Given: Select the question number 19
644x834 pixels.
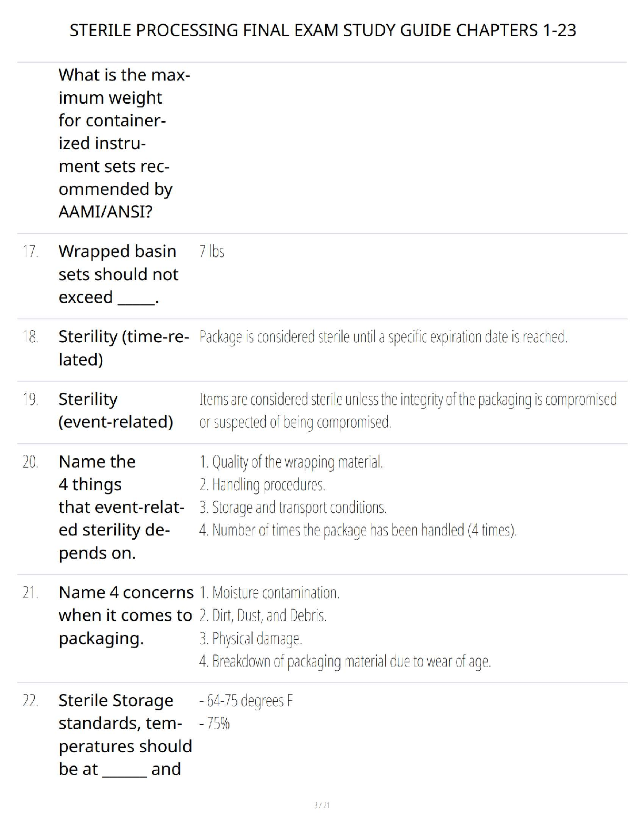Looking at the screenshot, I should (x=31, y=400).
